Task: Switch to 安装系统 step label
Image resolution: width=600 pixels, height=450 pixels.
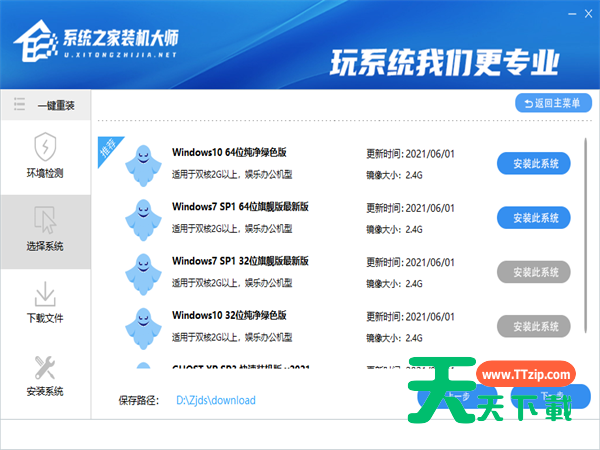Action: pyautogui.click(x=45, y=391)
